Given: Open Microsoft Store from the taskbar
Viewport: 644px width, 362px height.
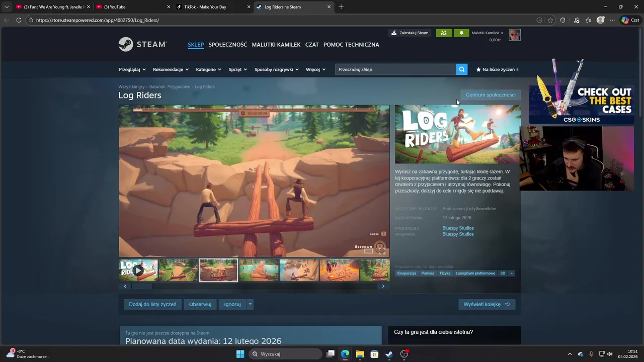Looking at the screenshot, I should pyautogui.click(x=374, y=354).
